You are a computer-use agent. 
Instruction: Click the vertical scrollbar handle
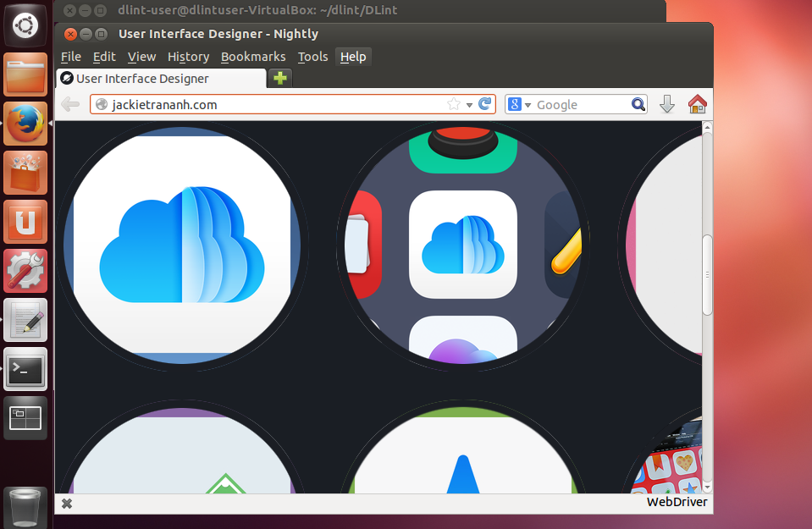(x=707, y=275)
